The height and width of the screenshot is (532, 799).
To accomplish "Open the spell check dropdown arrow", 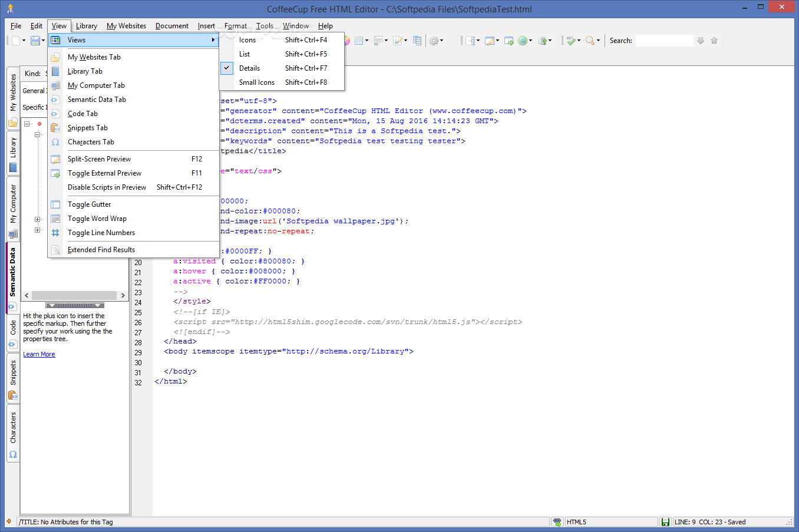I will [x=579, y=41].
